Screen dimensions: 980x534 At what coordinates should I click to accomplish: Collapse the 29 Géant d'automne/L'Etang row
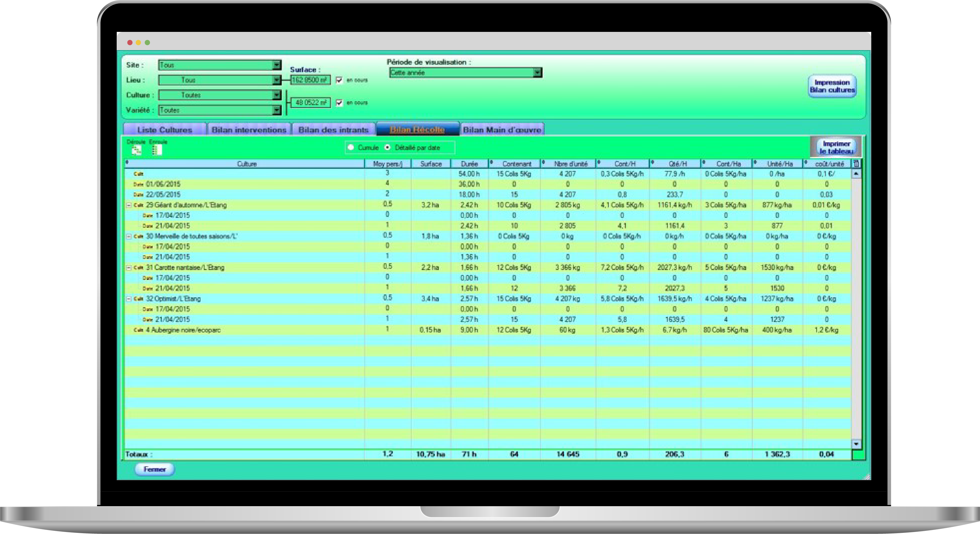coord(129,205)
